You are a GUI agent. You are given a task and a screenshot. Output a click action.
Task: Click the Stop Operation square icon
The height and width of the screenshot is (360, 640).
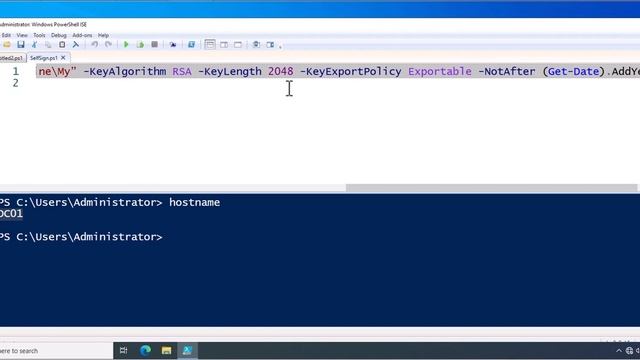tap(154, 44)
